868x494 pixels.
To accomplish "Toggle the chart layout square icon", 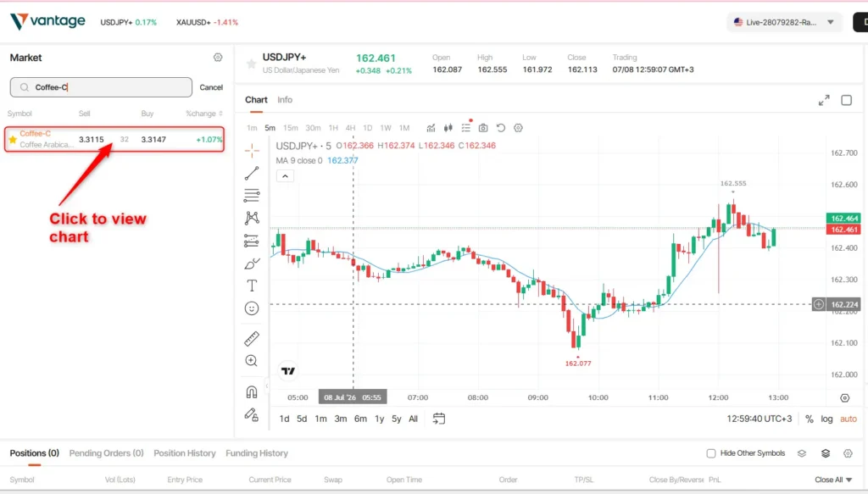I will [847, 100].
